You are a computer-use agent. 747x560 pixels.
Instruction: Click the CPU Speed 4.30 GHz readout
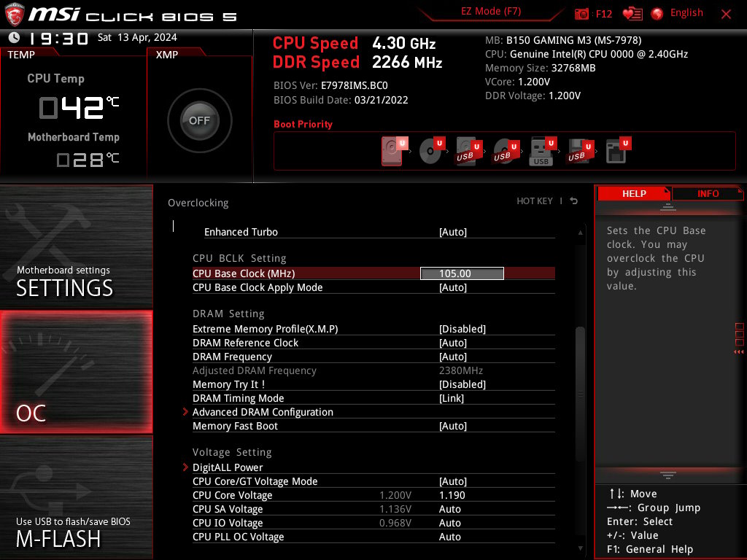coord(354,43)
